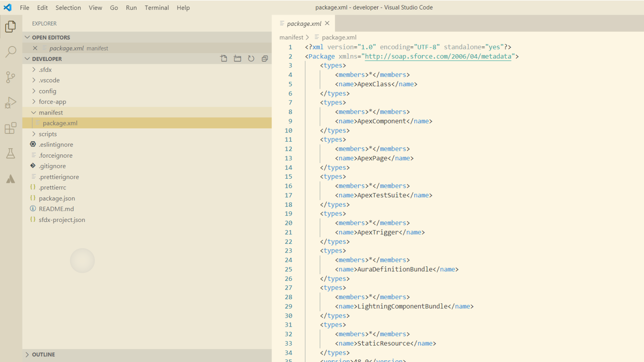This screenshot has width=644, height=362.
Task: Place cursor on the ApexTrigger name line
Action: [x=380, y=232]
